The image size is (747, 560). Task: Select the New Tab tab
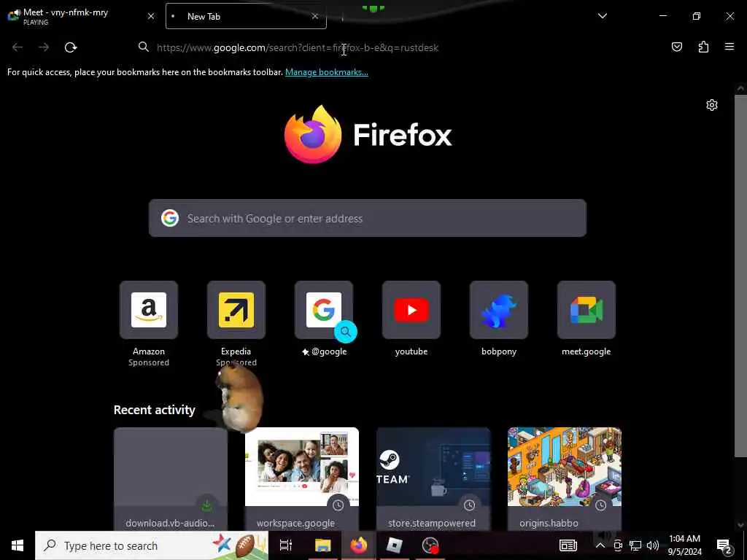[x=246, y=16]
